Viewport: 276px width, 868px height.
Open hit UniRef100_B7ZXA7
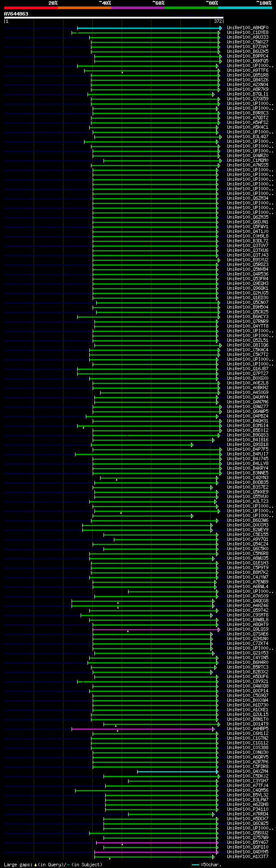coord(248,47)
